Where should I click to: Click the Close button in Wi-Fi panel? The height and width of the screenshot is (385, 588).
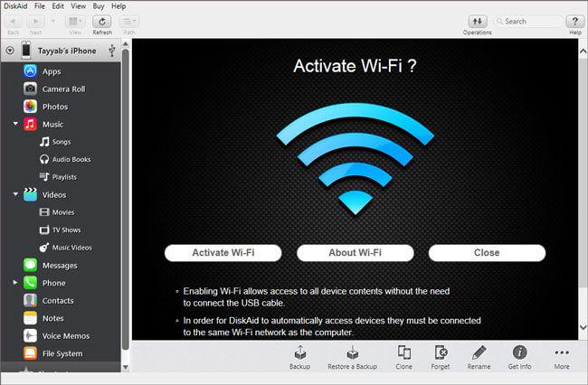pos(487,253)
